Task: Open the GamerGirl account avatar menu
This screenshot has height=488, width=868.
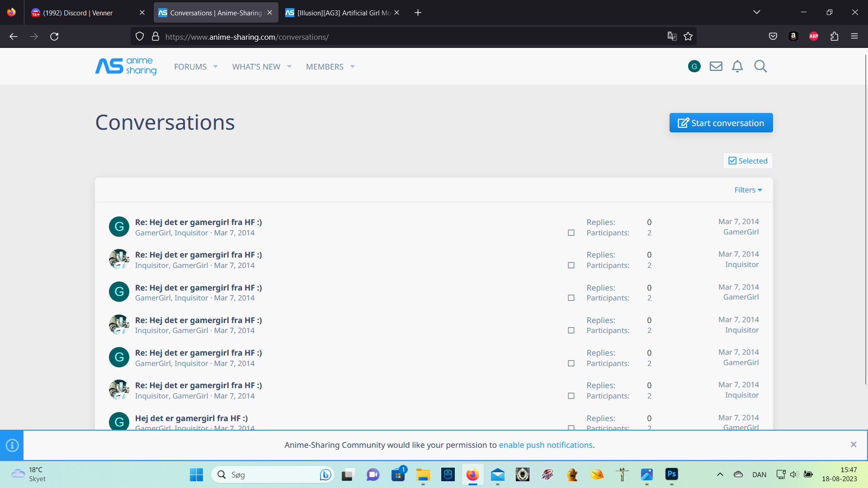Action: [694, 66]
